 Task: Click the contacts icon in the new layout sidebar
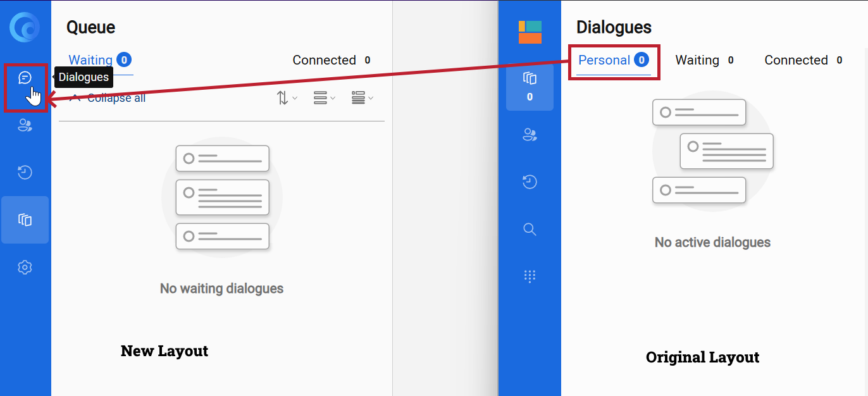tap(25, 125)
